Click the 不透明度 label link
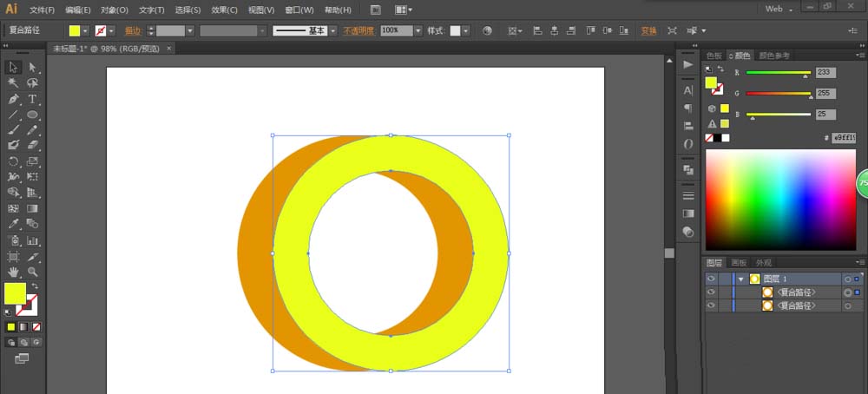 (358, 30)
